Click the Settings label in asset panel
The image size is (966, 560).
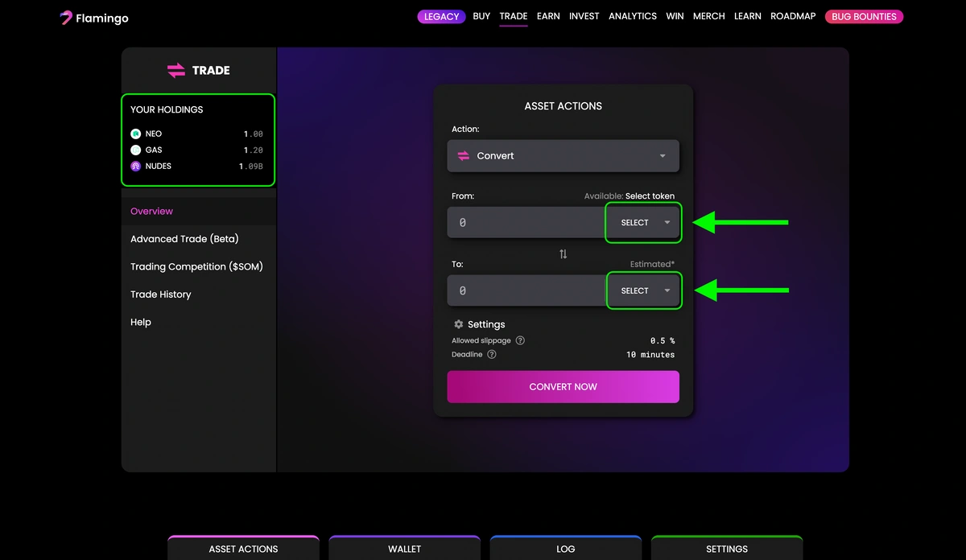486,324
